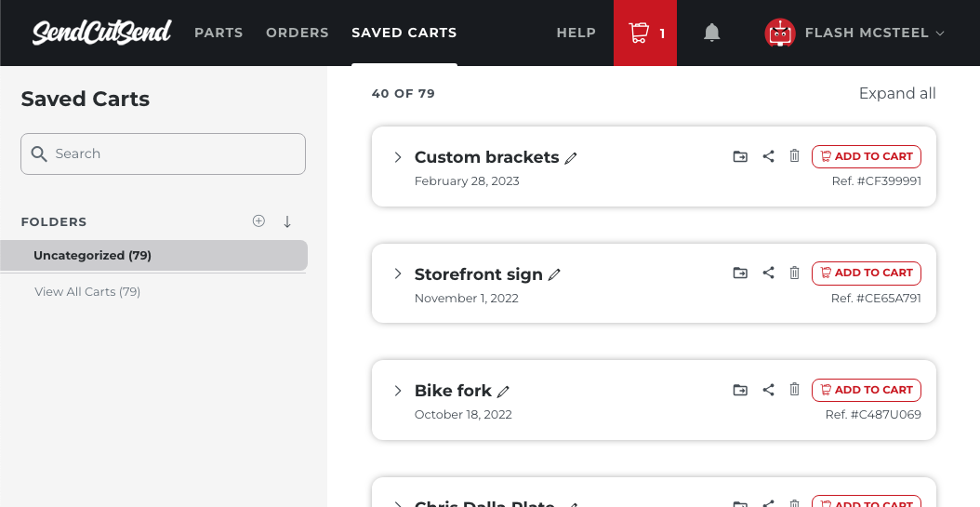Open the Orders page
980x507 pixels.
[x=298, y=33]
